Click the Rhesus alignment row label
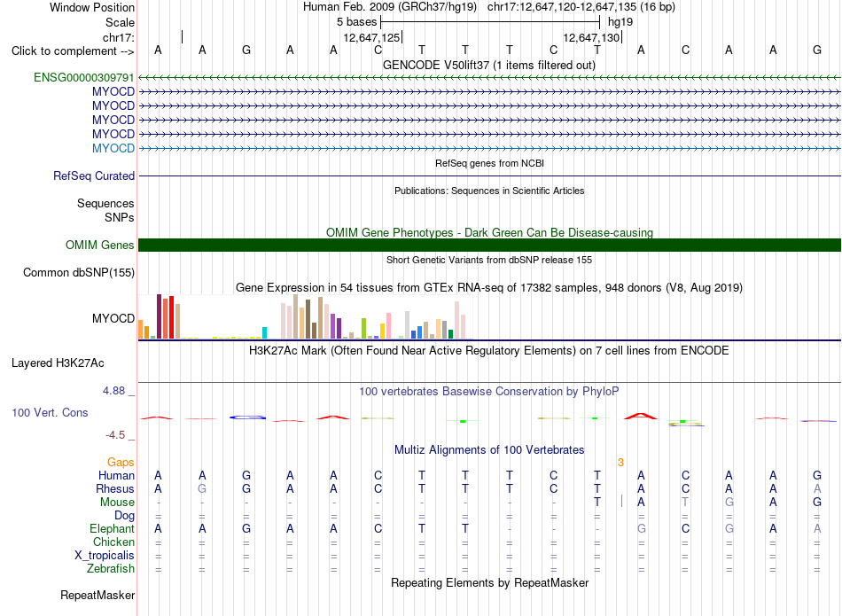842x616 pixels. (x=115, y=488)
